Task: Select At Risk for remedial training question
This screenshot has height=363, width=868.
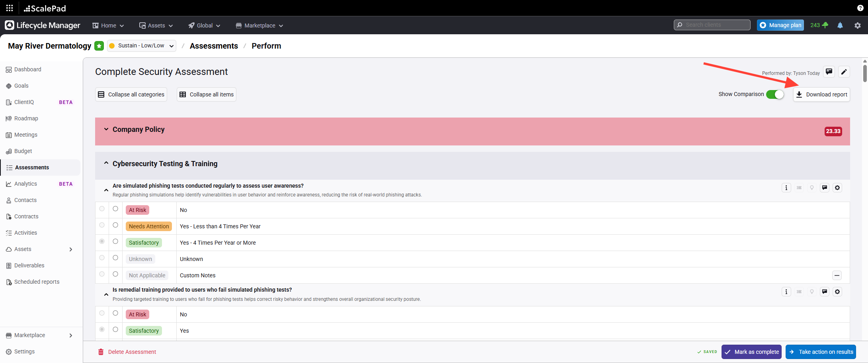Action: coord(115,313)
